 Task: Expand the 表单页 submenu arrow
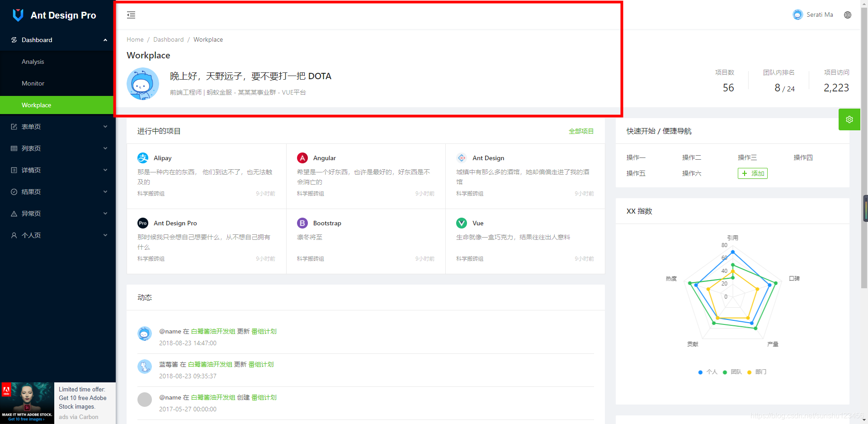pyautogui.click(x=105, y=127)
